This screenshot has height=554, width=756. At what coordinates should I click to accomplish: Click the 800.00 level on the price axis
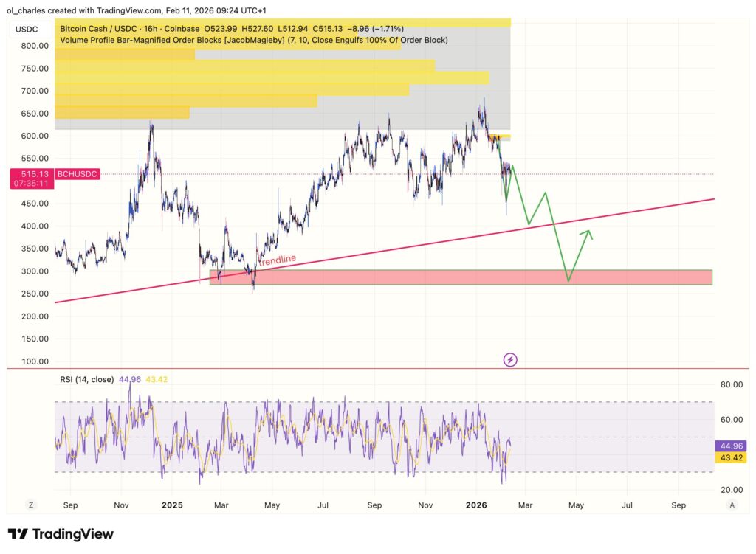coord(35,46)
